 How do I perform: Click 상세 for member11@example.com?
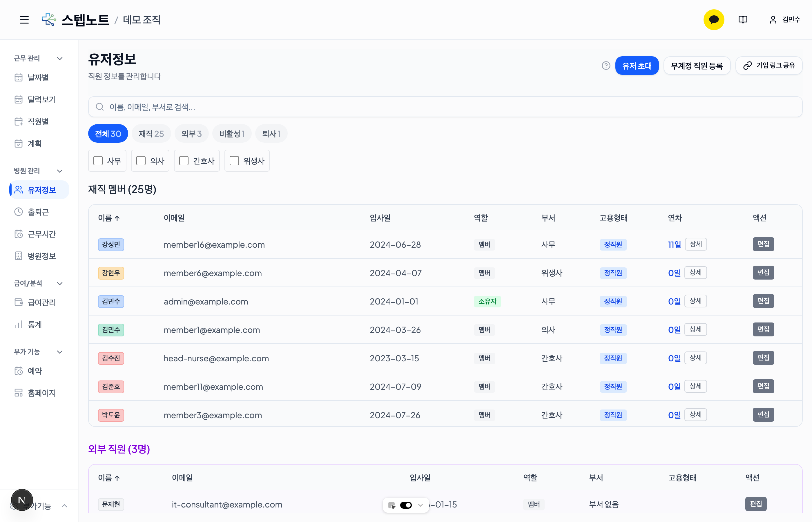[x=695, y=386]
